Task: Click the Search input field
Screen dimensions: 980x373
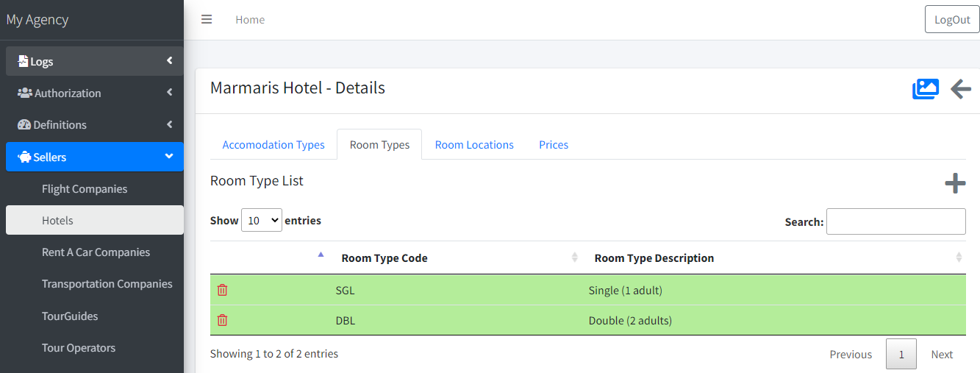Action: point(895,221)
